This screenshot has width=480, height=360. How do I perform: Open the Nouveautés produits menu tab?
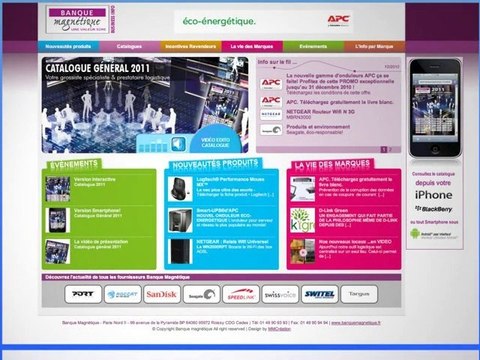[68, 46]
